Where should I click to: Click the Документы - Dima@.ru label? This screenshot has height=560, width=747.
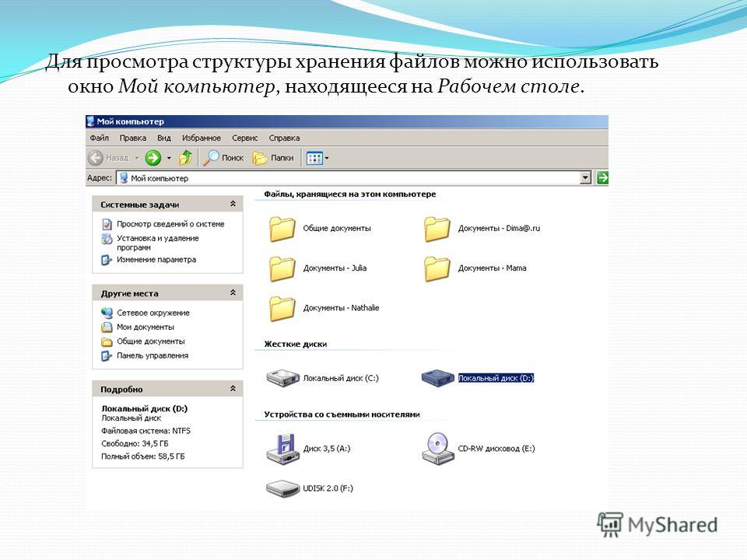500,228
